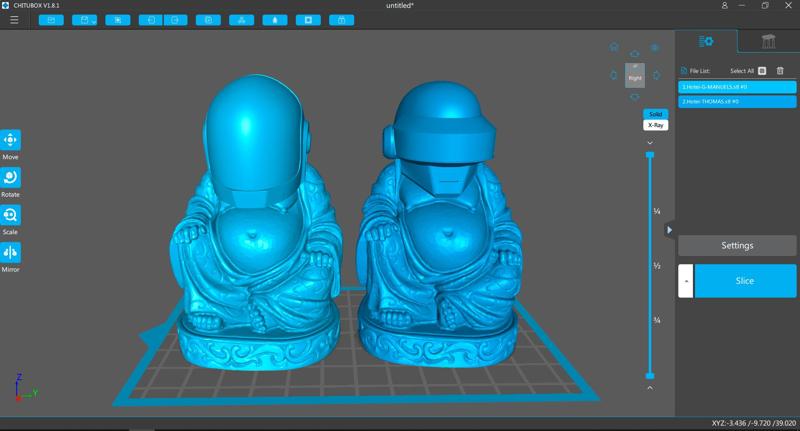Image resolution: width=800 pixels, height=431 pixels.
Task: Click the Hollow toolbar button
Action: click(275, 20)
